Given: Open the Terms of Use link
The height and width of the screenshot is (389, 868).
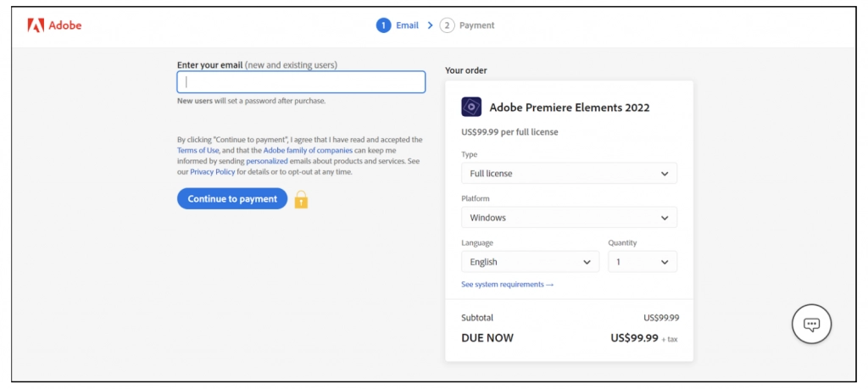Looking at the screenshot, I should [198, 150].
